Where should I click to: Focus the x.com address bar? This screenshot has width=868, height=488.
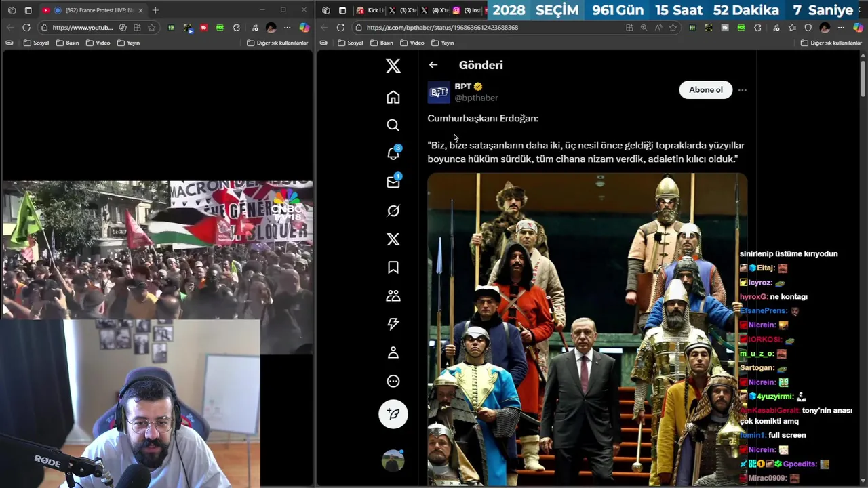pyautogui.click(x=488, y=28)
